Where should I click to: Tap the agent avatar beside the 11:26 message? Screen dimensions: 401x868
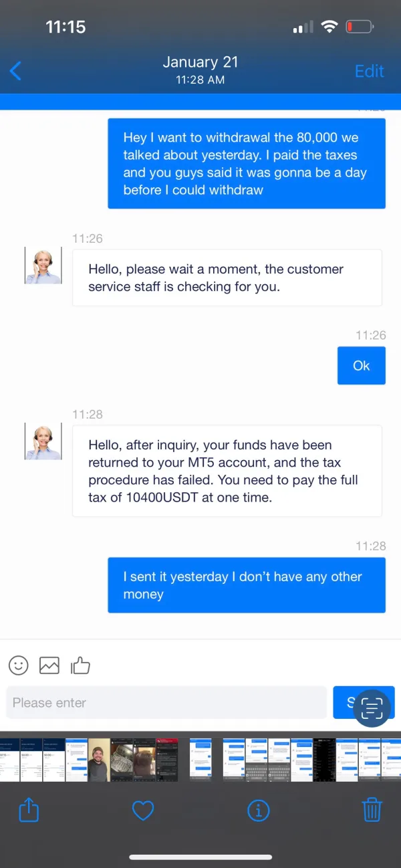tap(43, 265)
